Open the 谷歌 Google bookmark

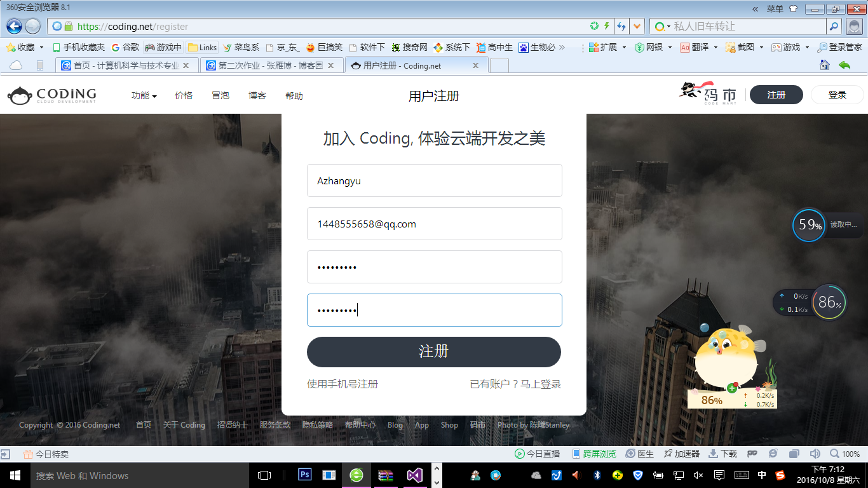[125, 47]
